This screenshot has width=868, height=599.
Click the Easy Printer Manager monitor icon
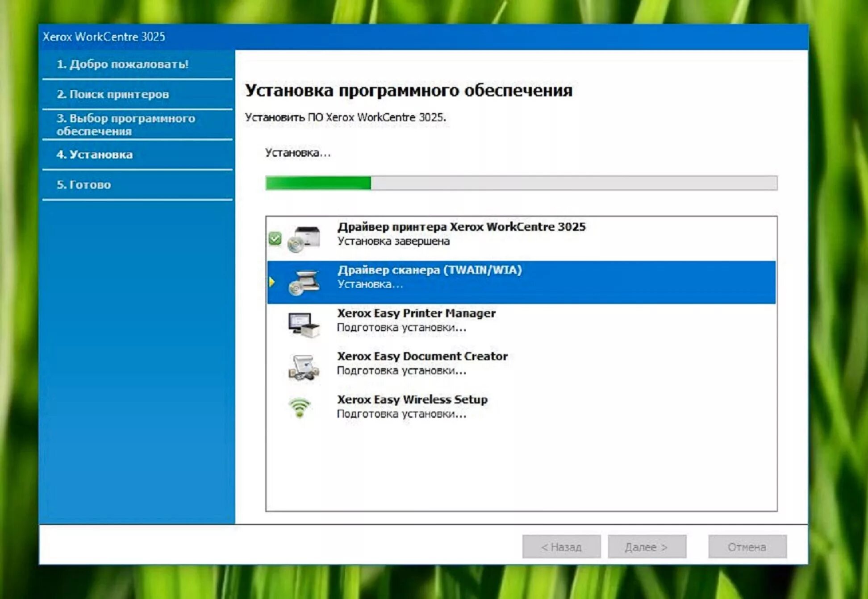pyautogui.click(x=304, y=324)
